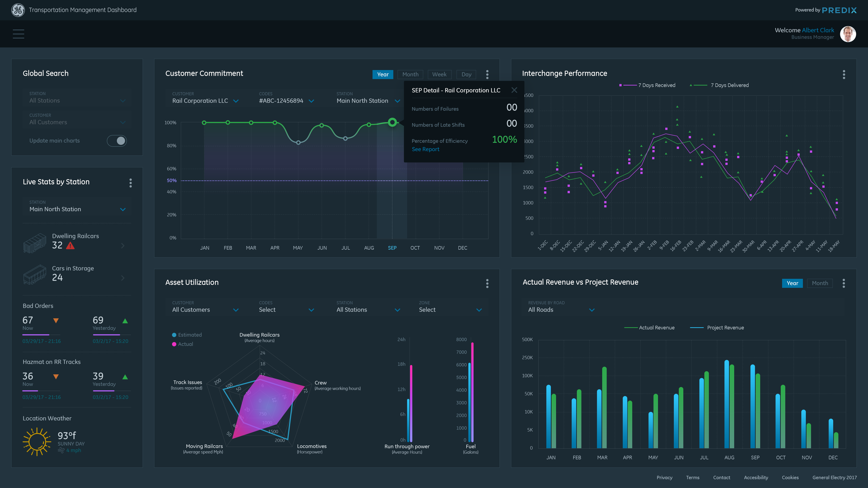Open Live Stats by Station options menu
The width and height of the screenshot is (868, 488).
[x=130, y=183]
